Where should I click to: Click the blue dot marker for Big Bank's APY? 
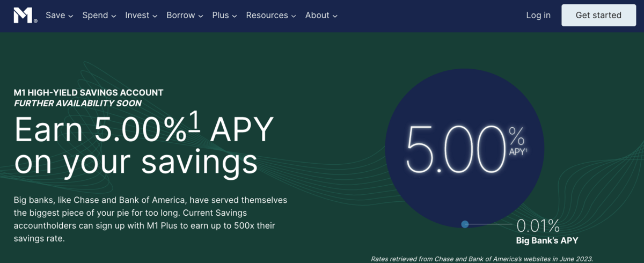click(x=465, y=224)
